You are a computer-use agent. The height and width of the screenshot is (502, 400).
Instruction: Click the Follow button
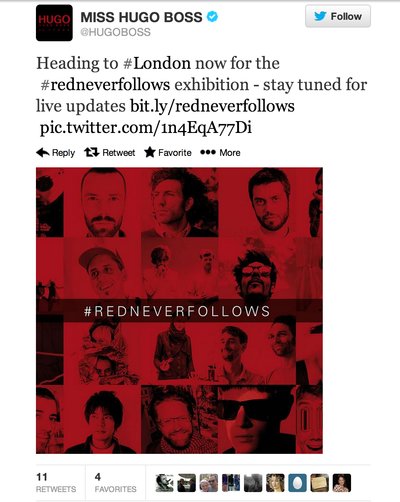pyautogui.click(x=338, y=16)
